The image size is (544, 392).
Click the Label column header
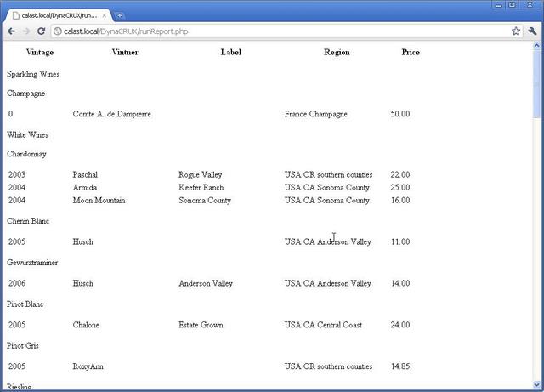[x=231, y=52]
